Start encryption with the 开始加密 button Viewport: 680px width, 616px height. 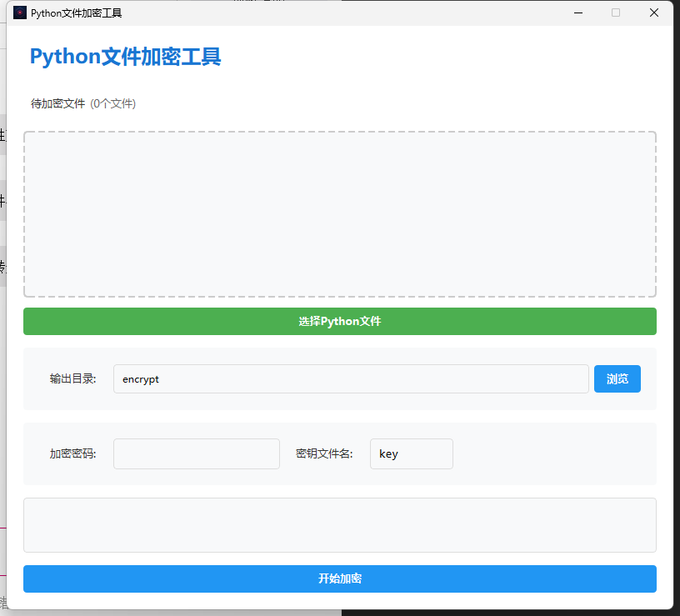click(340, 578)
